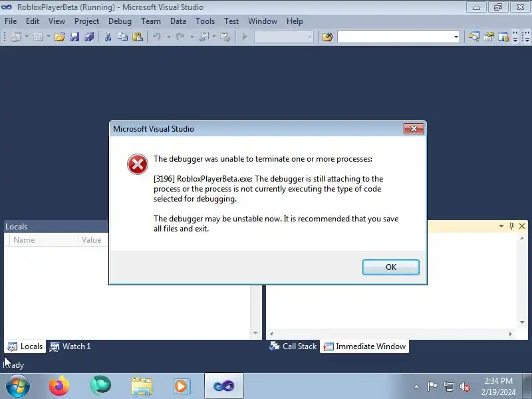Open the Data menu
The height and width of the screenshot is (399, 532).
click(178, 21)
